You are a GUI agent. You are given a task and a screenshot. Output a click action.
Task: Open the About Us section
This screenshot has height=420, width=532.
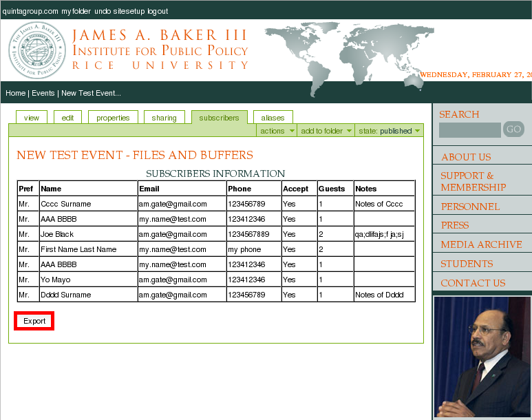coord(466,157)
